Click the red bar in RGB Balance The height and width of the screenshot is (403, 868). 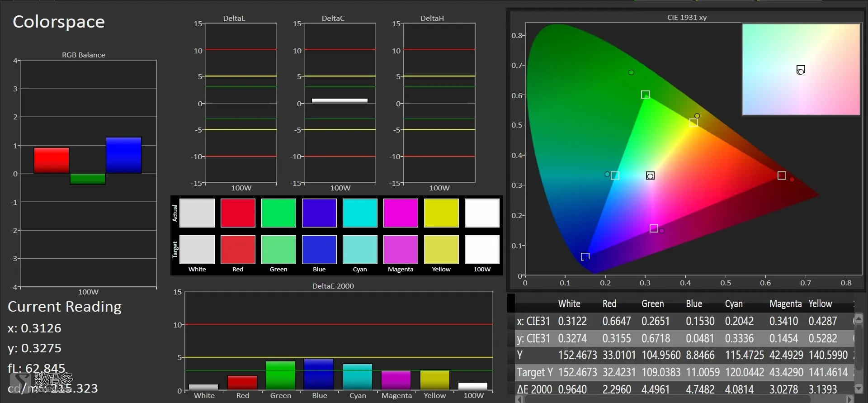point(52,161)
